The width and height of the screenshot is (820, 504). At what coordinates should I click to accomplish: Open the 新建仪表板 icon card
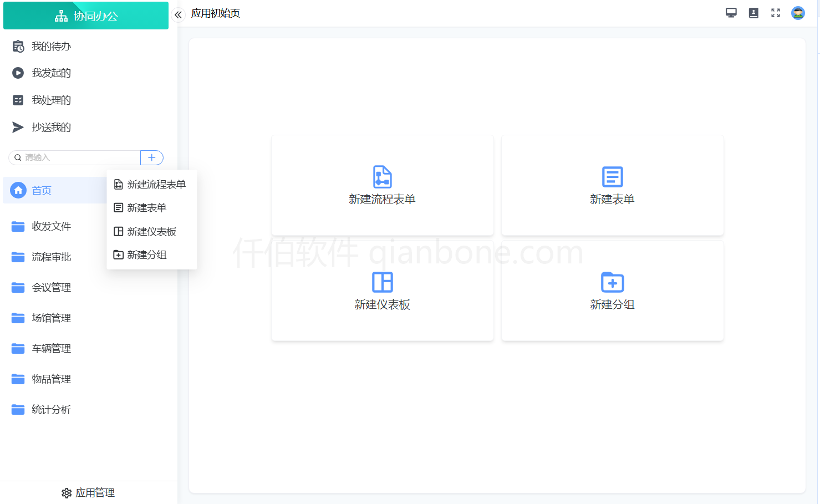click(x=382, y=282)
